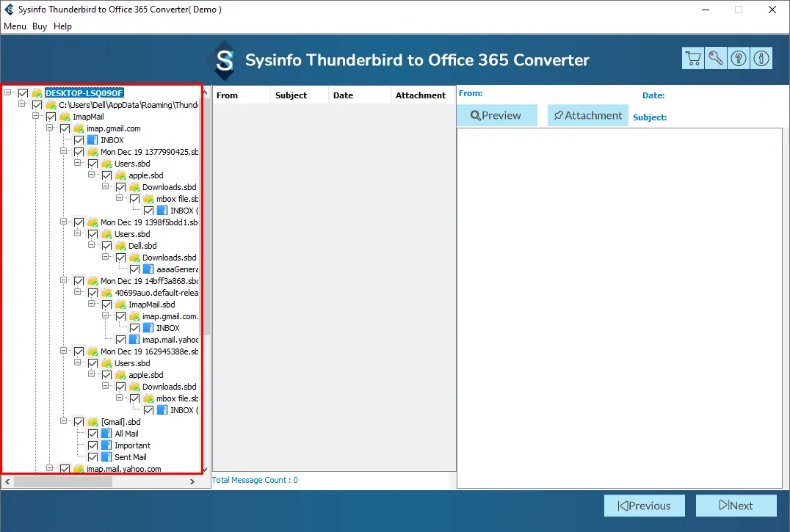
Task: Collapse the DESKTOP-LSQ090F root node
Action: click(8, 93)
